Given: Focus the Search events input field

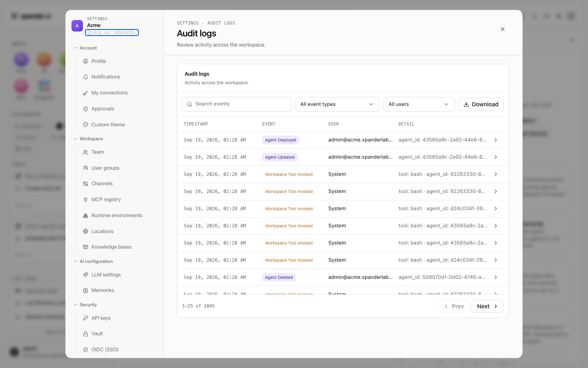Looking at the screenshot, I should click(237, 104).
